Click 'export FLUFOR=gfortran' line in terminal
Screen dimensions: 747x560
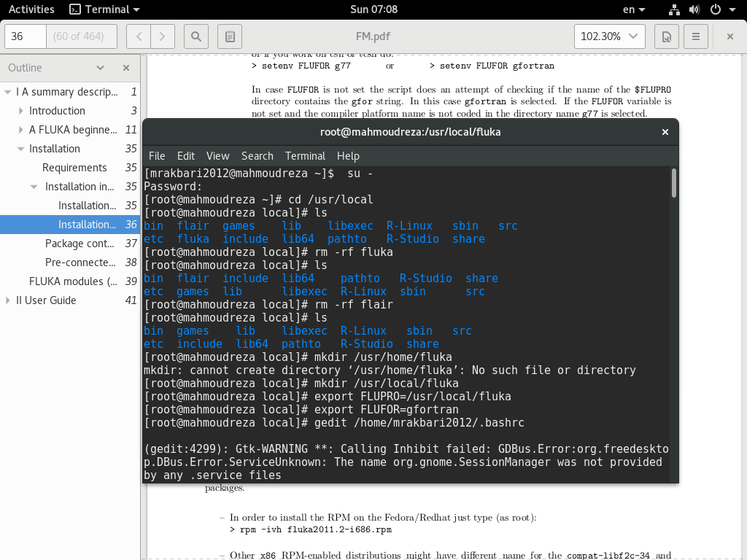pyautogui.click(x=387, y=410)
